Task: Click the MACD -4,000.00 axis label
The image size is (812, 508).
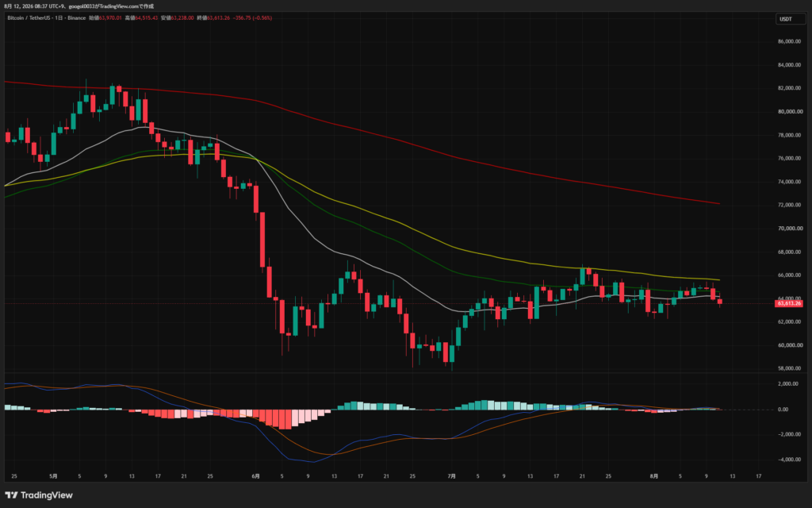Action: point(788,460)
